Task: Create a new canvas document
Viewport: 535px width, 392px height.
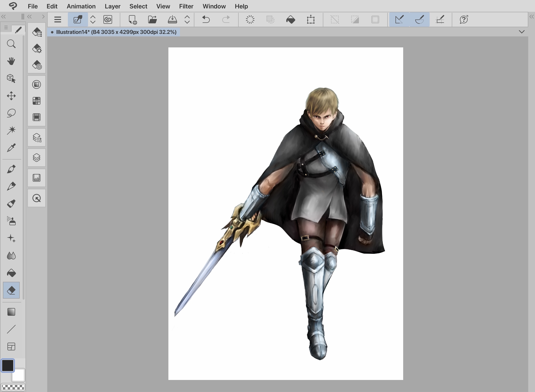Action: (133, 19)
